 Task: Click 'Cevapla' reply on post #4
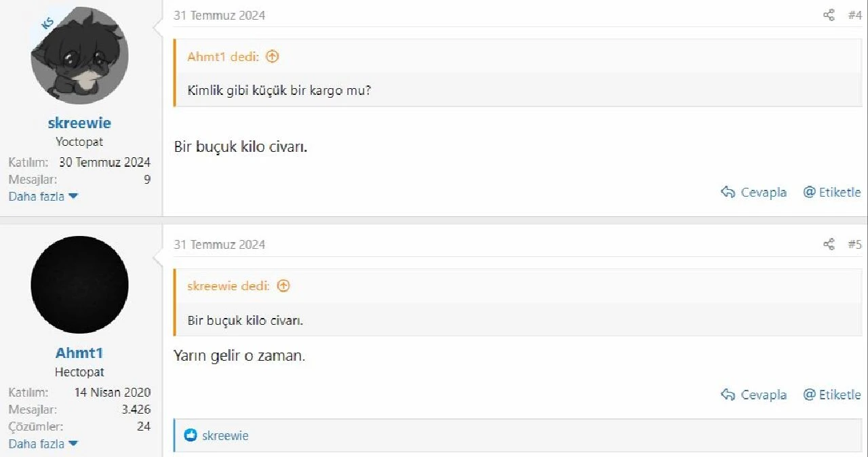(x=754, y=193)
